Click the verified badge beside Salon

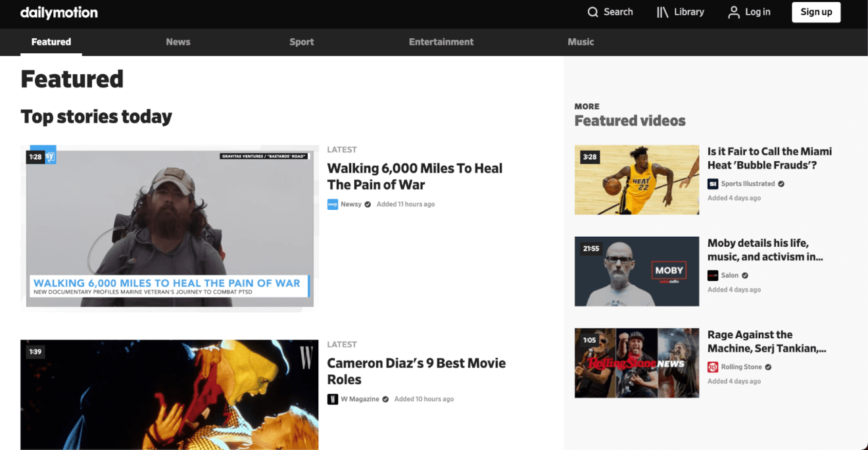745,275
